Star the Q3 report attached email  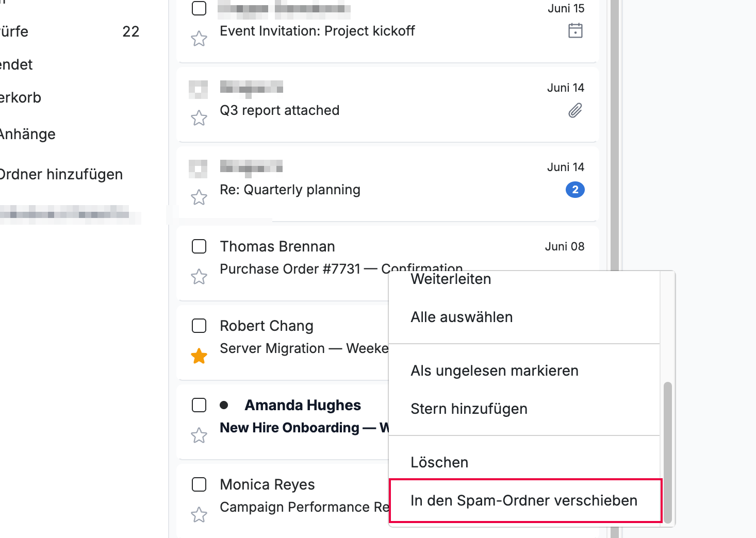(x=199, y=118)
